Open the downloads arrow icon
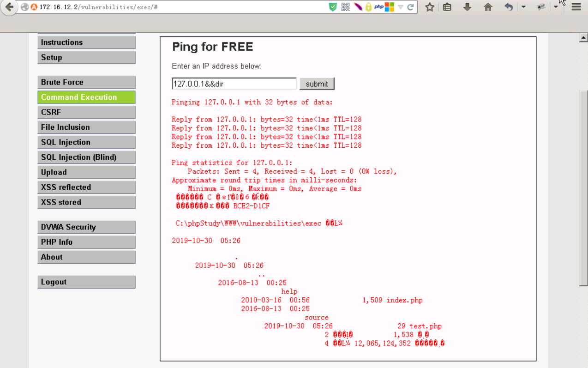Viewport: 588px width, 368px height. pos(467,7)
